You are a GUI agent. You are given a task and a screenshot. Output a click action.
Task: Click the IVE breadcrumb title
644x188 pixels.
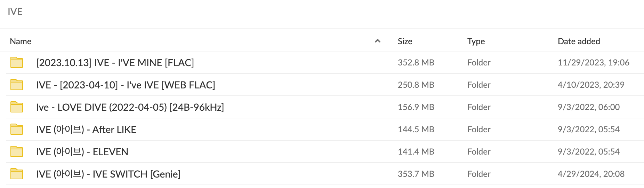click(x=15, y=11)
